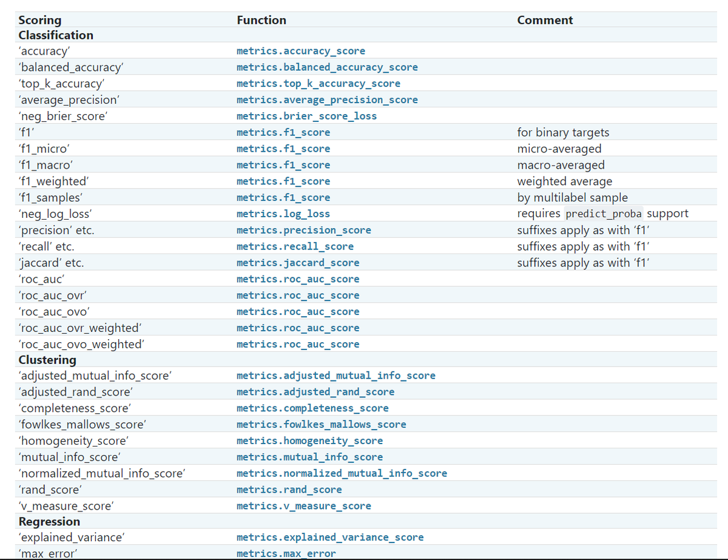Click the 'macro-averaged' comment
Image resolution: width=728 pixels, height=560 pixels.
(561, 165)
